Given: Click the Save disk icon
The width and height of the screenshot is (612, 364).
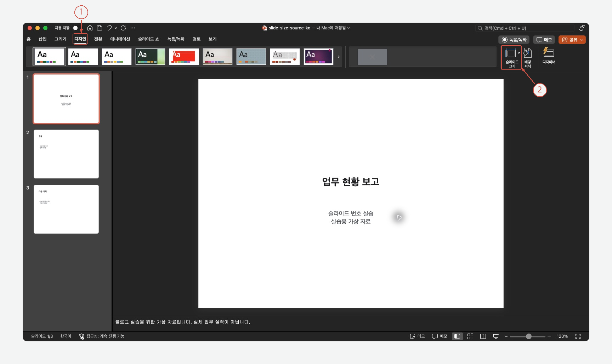Looking at the screenshot, I should (x=100, y=28).
